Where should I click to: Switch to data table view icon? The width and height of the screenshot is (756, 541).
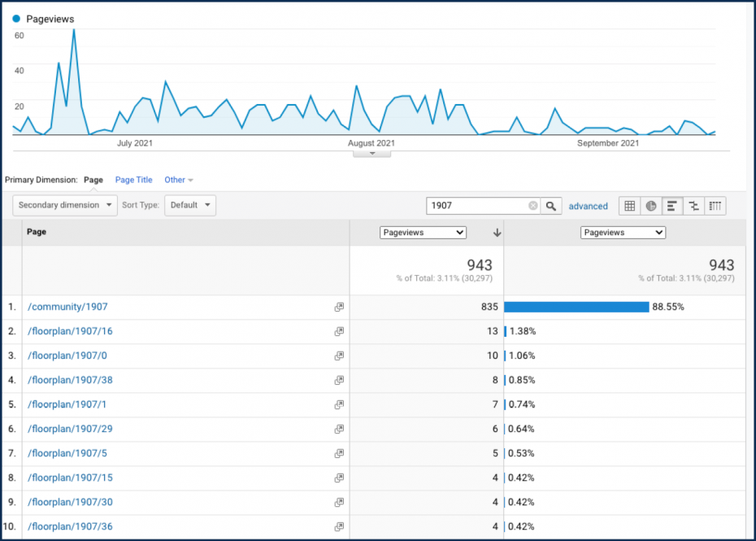(630, 206)
